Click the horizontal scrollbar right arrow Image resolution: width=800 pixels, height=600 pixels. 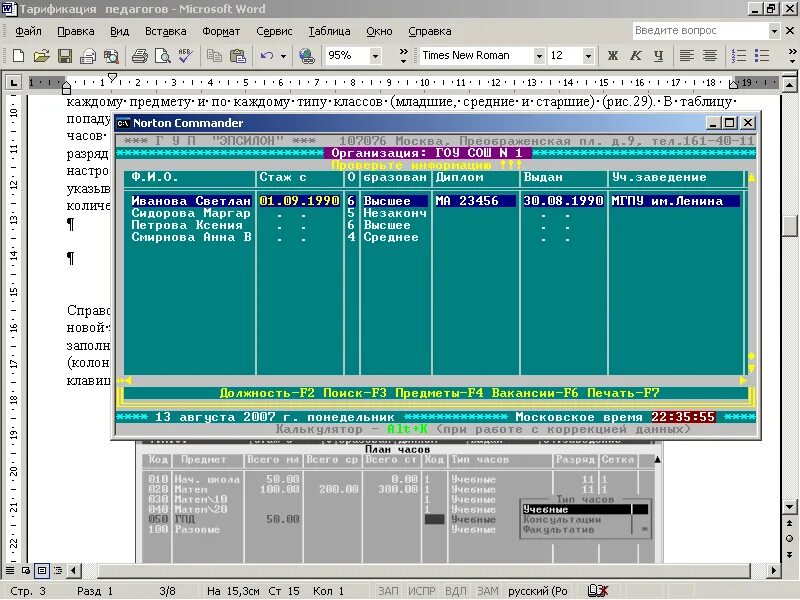pyautogui.click(x=773, y=570)
